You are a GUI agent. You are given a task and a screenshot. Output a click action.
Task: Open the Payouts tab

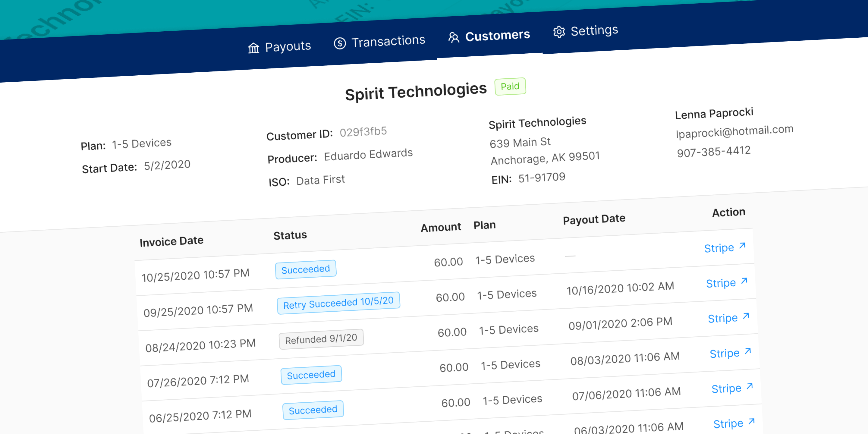click(279, 46)
